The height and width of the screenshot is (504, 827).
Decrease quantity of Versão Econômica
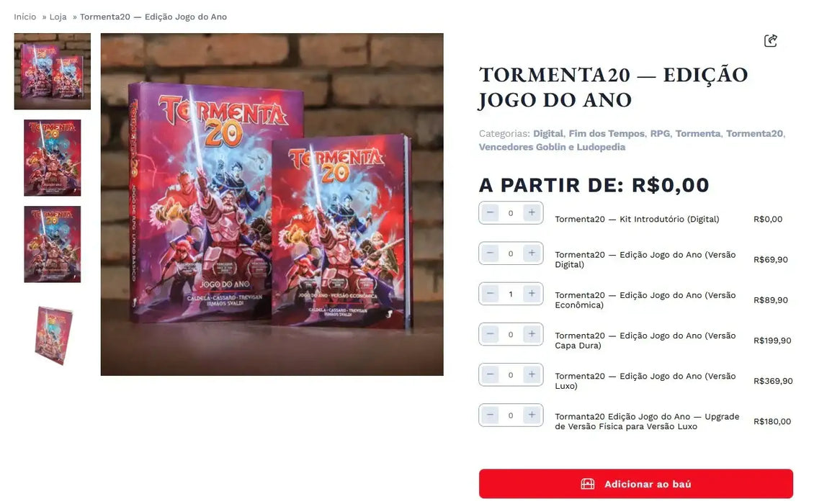coord(490,294)
